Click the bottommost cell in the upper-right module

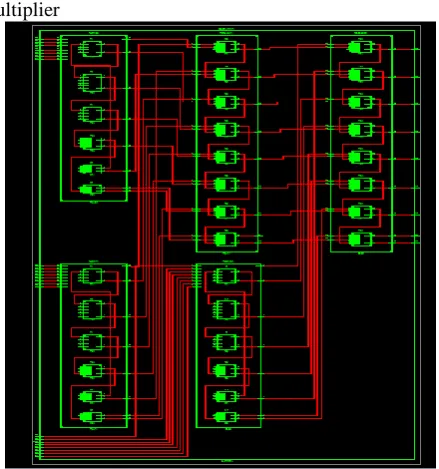pyautogui.click(x=360, y=239)
